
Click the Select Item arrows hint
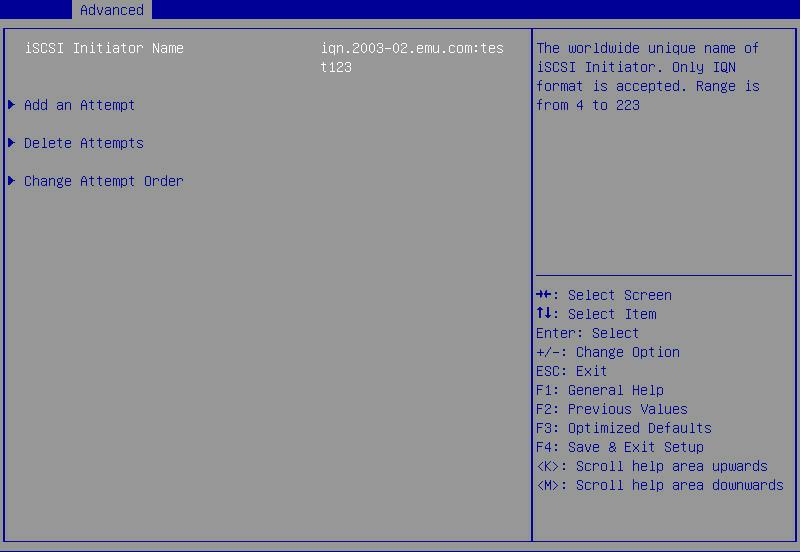(596, 314)
